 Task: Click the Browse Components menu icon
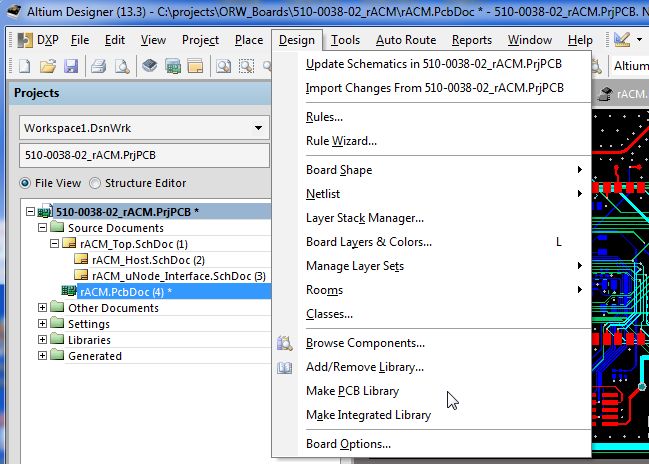[285, 343]
